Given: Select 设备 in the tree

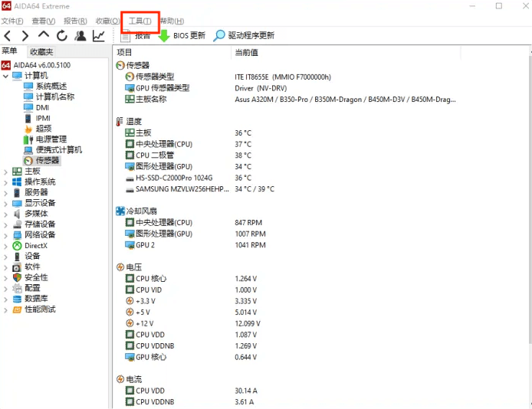Looking at the screenshot, I should click(26, 256).
